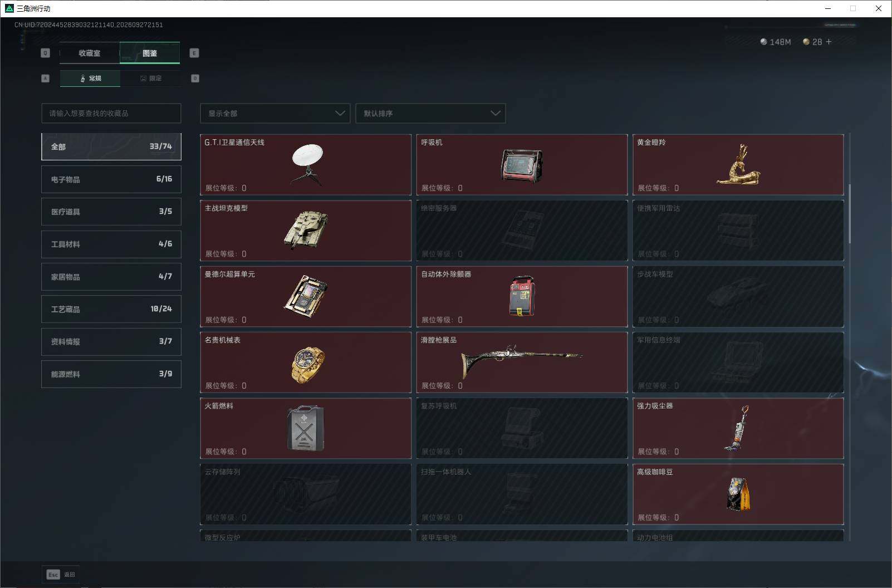Filter by 工艺藏品 category
892x588 pixels.
click(111, 309)
